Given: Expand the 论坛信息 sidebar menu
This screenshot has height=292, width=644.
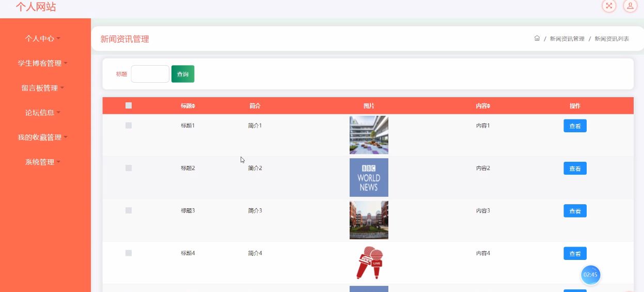Looking at the screenshot, I should [x=43, y=113].
